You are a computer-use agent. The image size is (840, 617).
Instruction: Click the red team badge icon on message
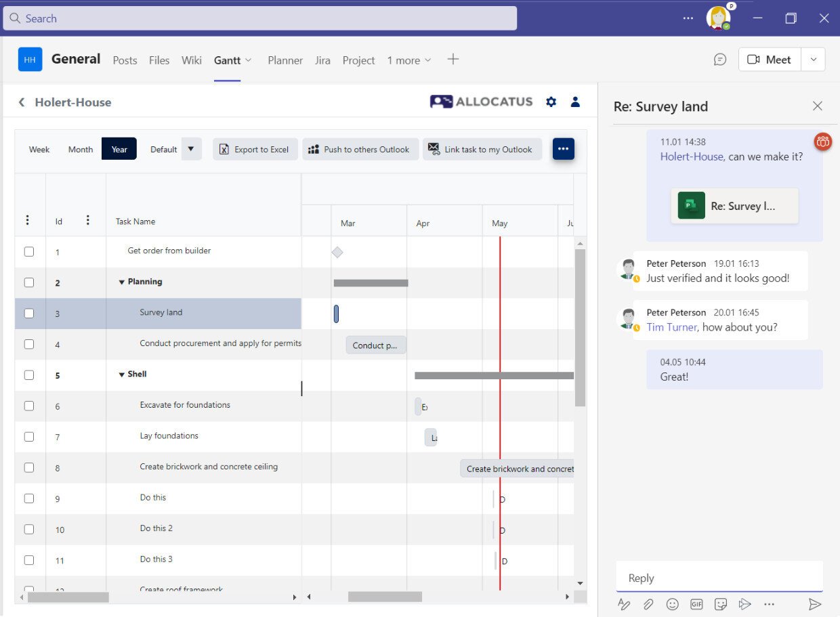[823, 142]
